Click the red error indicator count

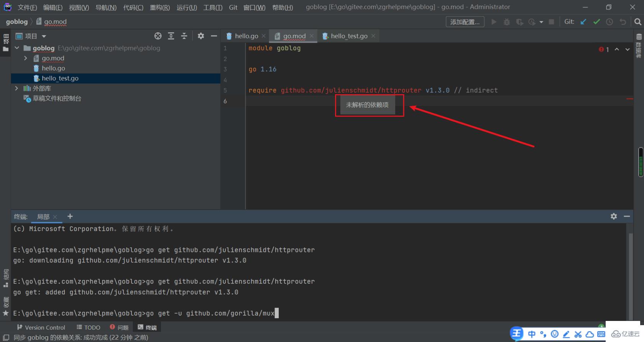(x=604, y=49)
